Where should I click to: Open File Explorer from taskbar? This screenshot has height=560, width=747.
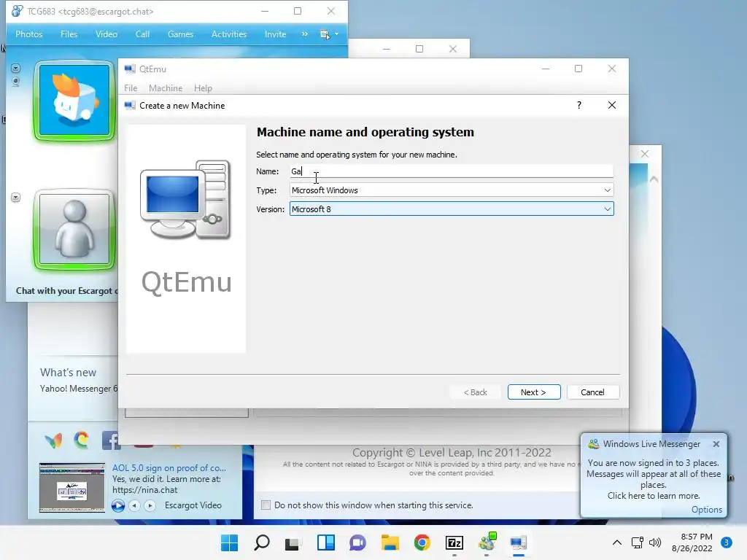[390, 542]
